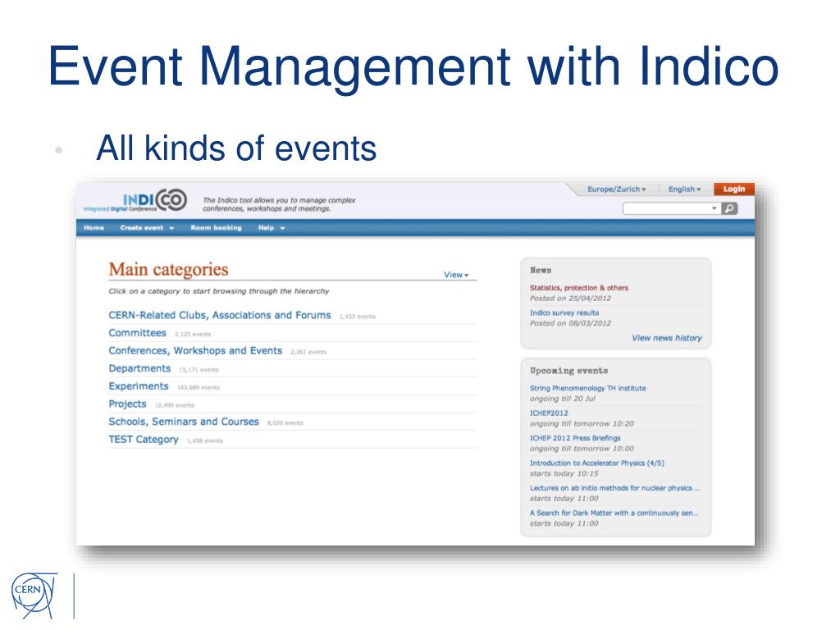This screenshot has height=630, width=840.
Task: Open Introduction to Accelerator Physics (4/5)
Action: point(597,463)
